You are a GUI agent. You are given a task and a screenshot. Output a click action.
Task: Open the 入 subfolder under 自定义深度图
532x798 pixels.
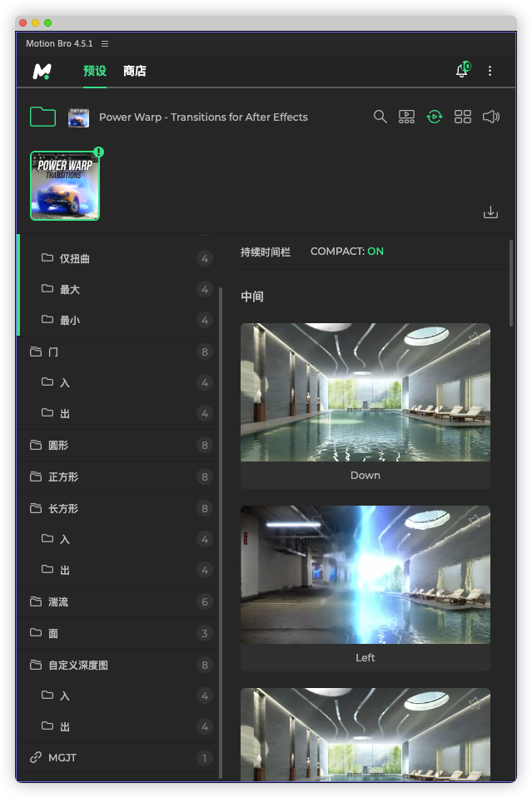[118, 696]
